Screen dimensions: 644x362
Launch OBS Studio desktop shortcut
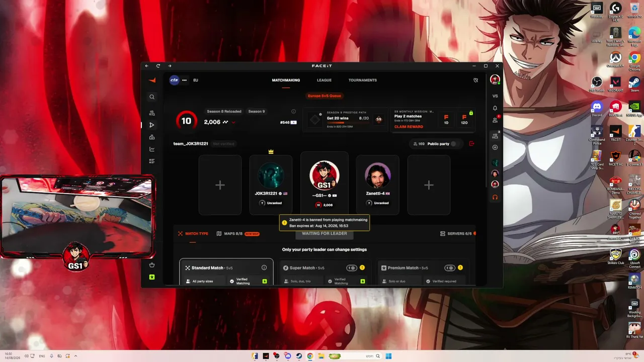(x=597, y=83)
